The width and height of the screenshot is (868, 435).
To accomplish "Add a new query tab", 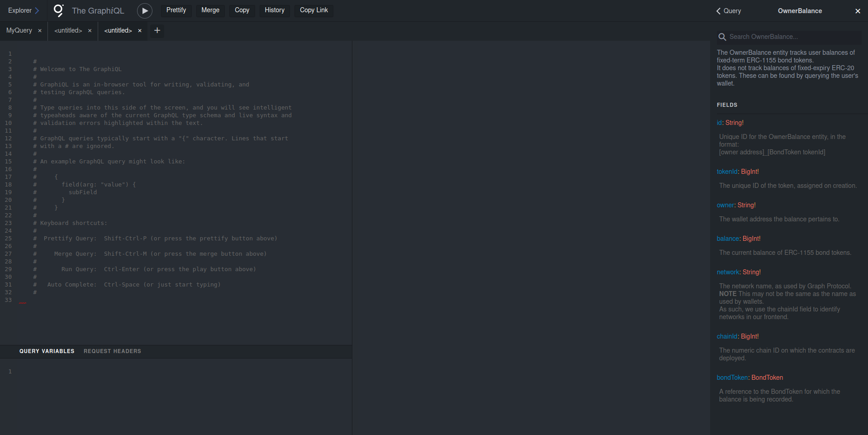I will [x=157, y=30].
